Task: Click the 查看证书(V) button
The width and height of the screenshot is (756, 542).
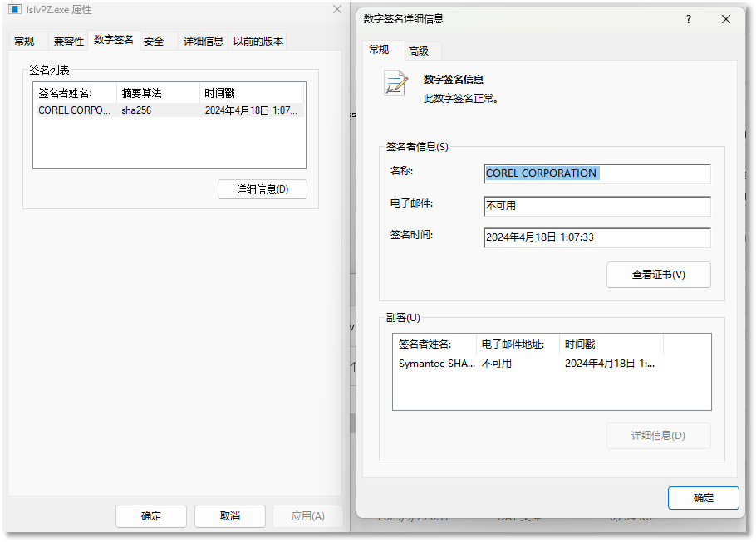Action: coord(659,274)
